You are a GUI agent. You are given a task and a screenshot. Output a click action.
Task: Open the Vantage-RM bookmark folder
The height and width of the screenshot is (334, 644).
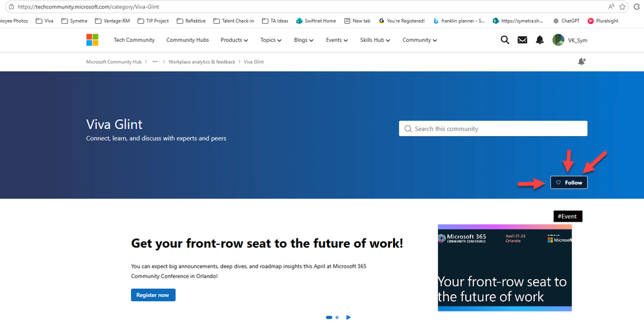[x=112, y=21]
